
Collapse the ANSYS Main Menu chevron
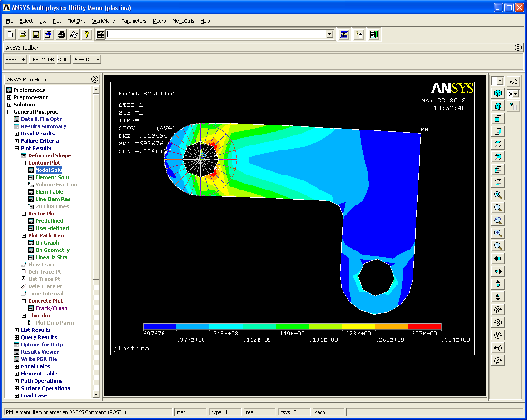95,80
